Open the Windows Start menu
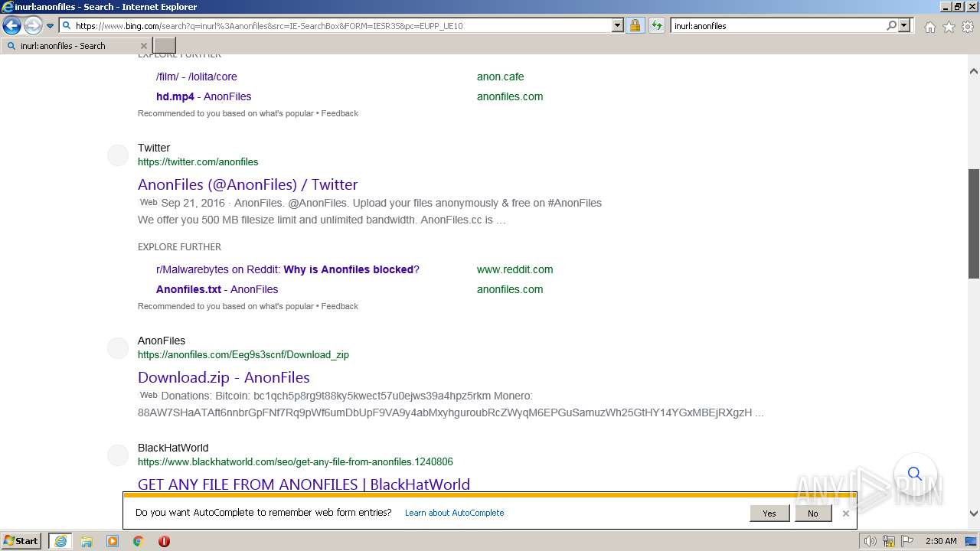 (x=21, y=540)
